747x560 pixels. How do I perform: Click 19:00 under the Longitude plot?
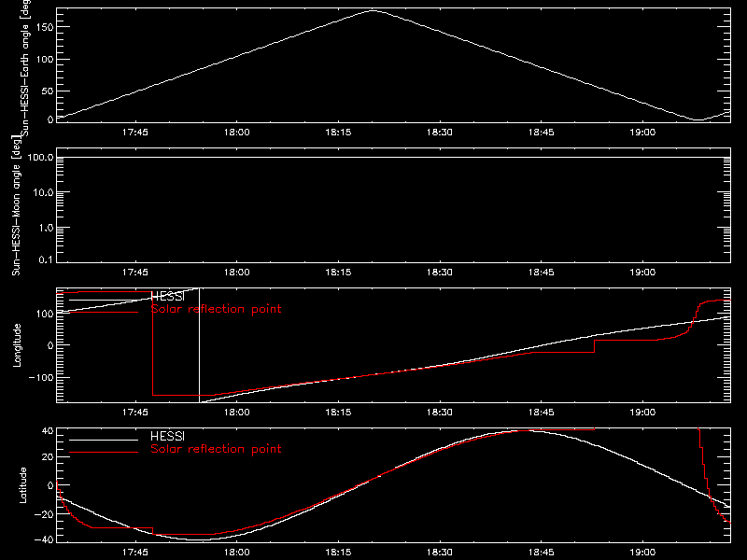click(x=642, y=413)
